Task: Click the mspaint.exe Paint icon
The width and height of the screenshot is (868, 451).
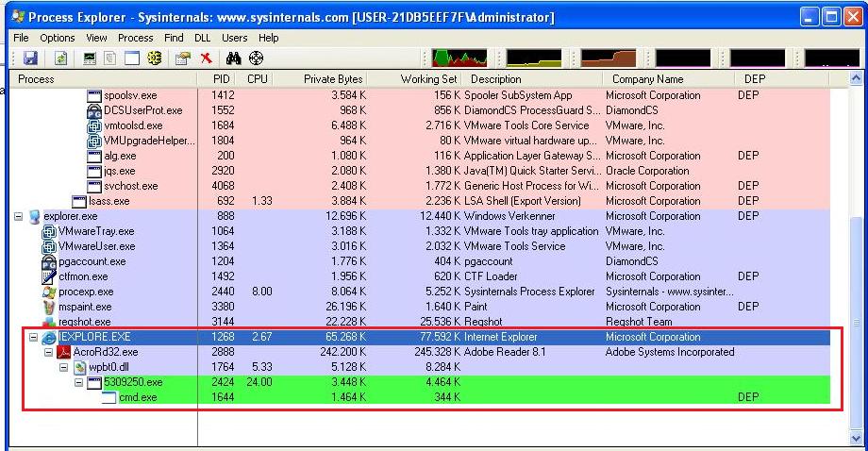Action: 49,307
